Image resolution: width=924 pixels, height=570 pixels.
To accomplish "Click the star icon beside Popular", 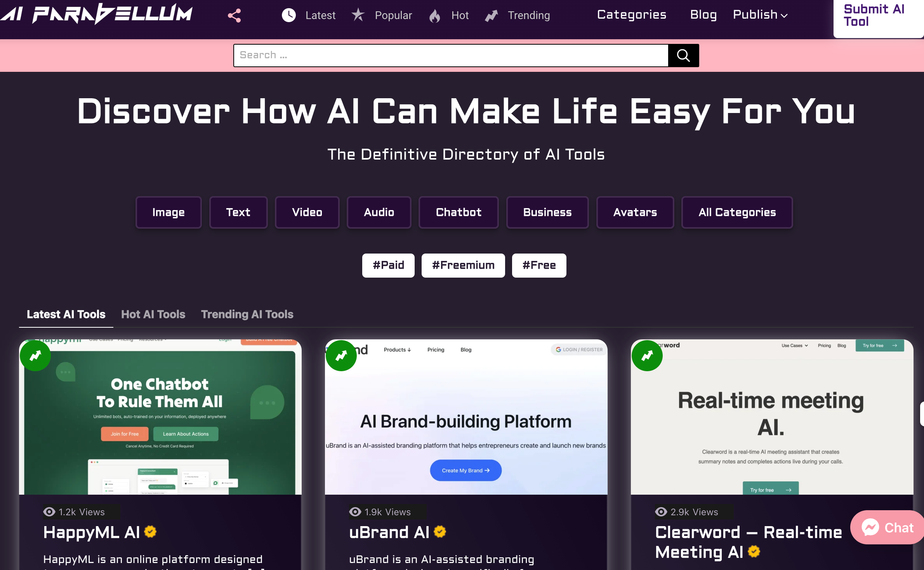I will 358,15.
